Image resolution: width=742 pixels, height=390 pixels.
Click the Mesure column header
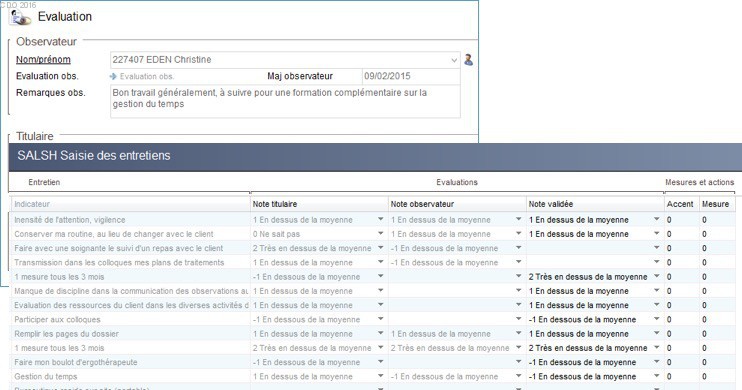click(716, 204)
